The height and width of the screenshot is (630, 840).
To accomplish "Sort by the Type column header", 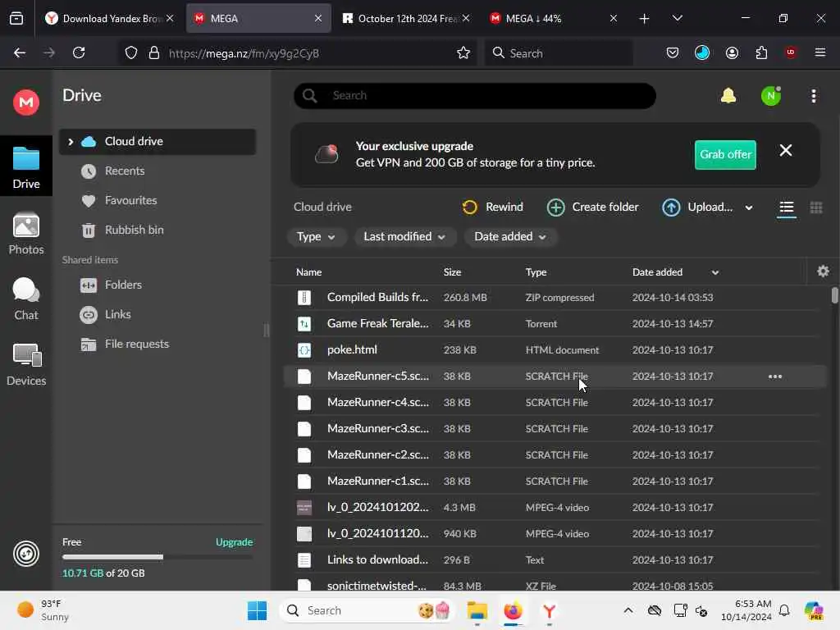I will tap(536, 272).
